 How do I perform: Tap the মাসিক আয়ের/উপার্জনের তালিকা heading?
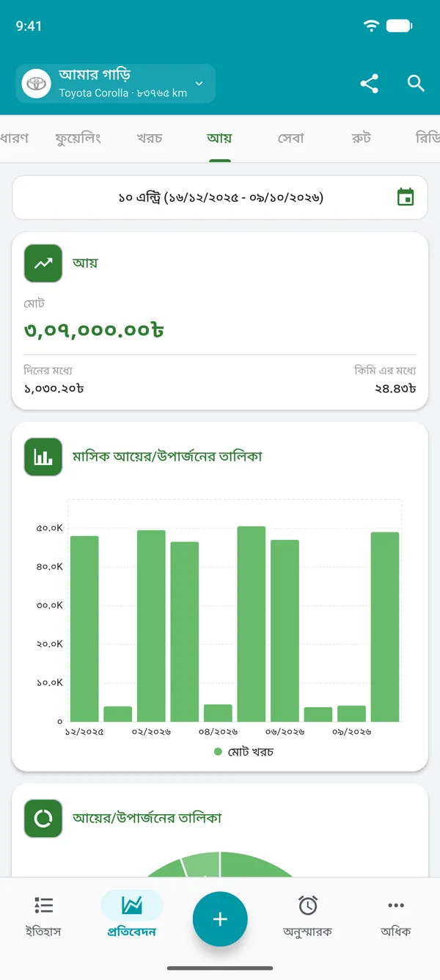(167, 456)
